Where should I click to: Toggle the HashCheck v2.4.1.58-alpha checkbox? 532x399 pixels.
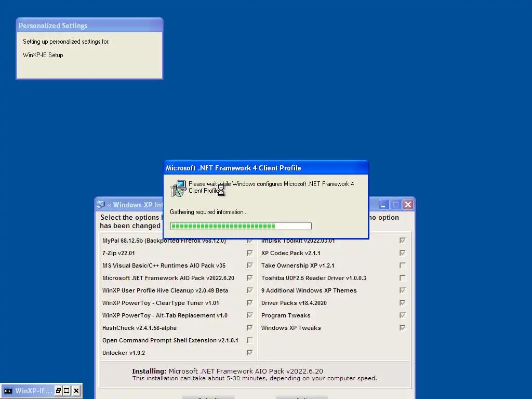coord(250,328)
